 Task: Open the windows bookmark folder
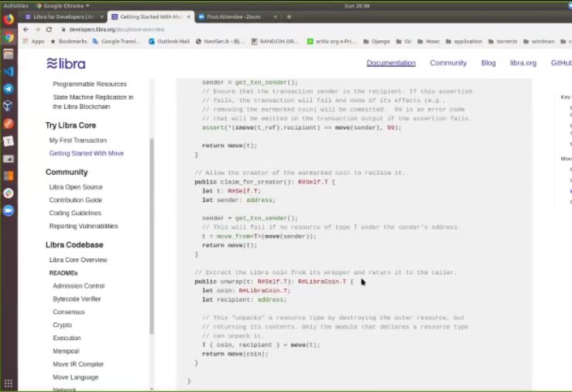pyautogui.click(x=539, y=42)
